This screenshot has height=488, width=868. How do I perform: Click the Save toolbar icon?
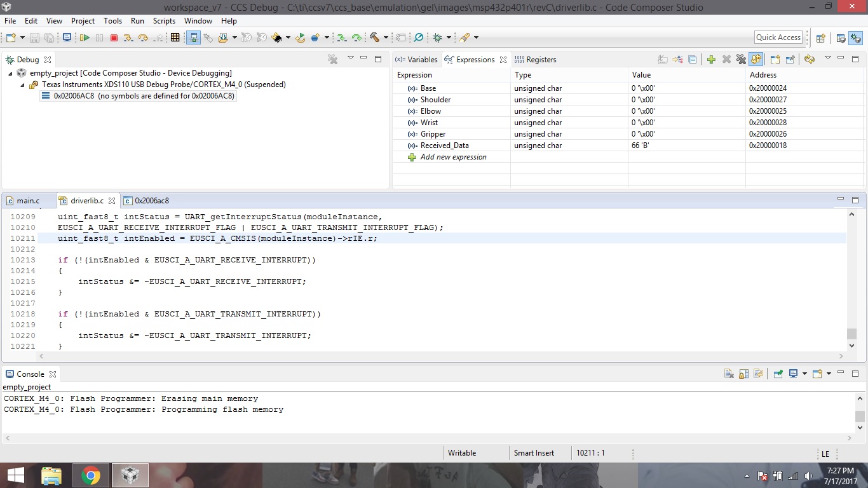[34, 37]
